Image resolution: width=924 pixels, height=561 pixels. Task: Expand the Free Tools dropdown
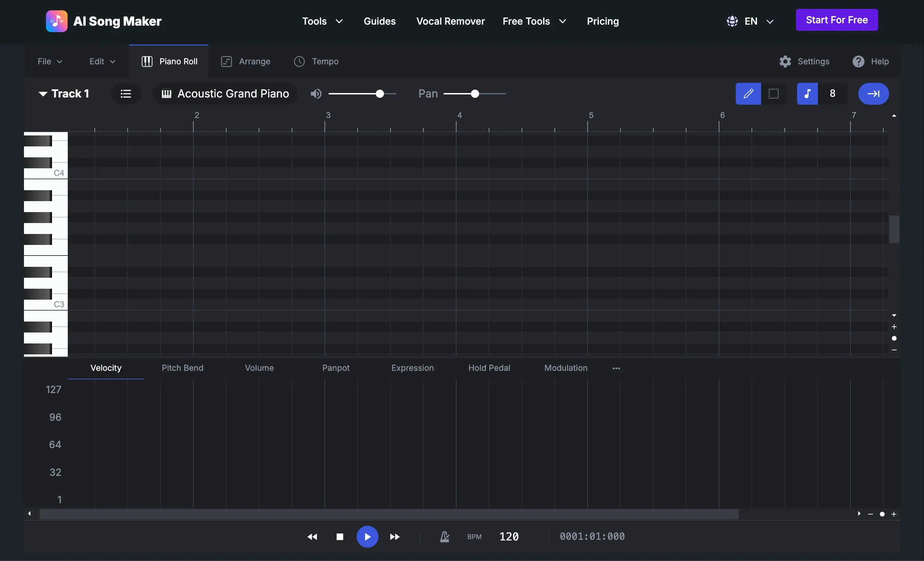tap(534, 21)
